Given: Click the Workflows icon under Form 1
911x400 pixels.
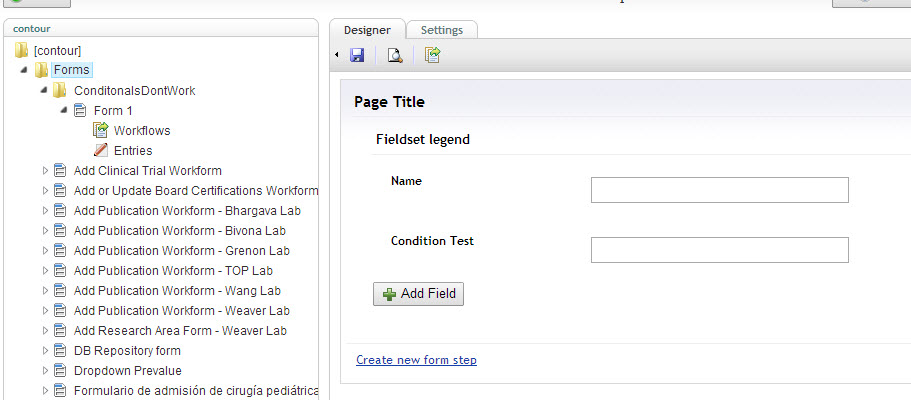Looking at the screenshot, I should (100, 130).
